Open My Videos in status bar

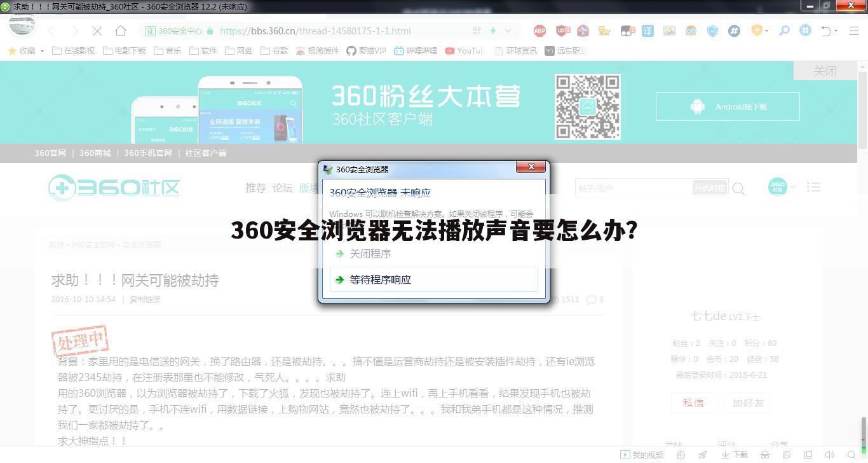coord(642,455)
